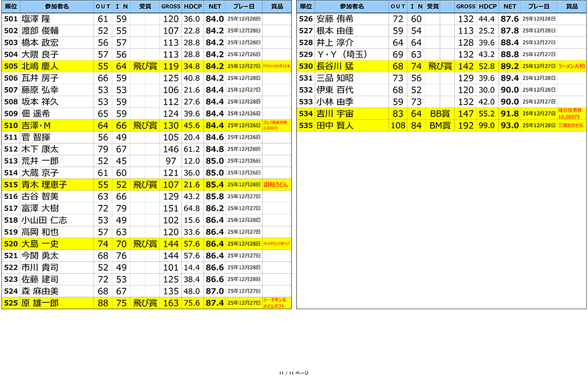
Task: Click the NET header in the left table
Action: click(215, 7)
